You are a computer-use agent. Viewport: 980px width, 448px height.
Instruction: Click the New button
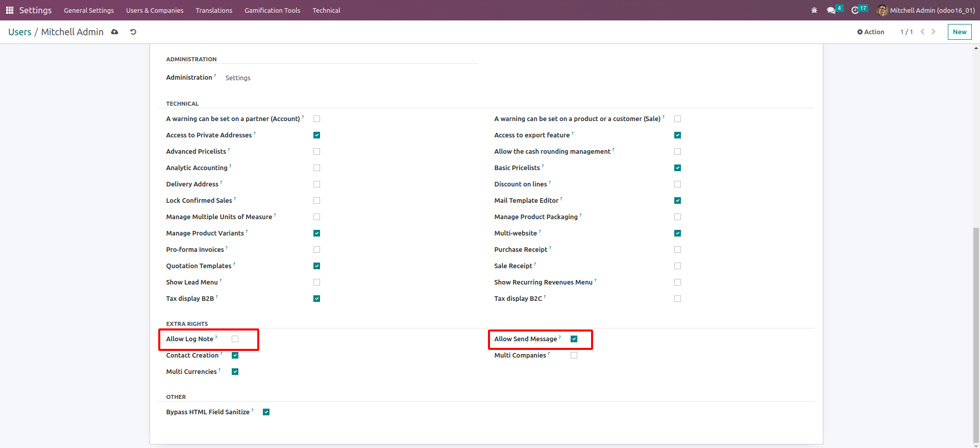coord(960,32)
